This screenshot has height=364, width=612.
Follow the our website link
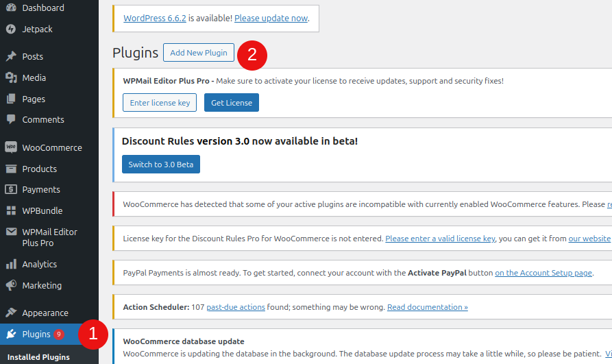coord(589,239)
